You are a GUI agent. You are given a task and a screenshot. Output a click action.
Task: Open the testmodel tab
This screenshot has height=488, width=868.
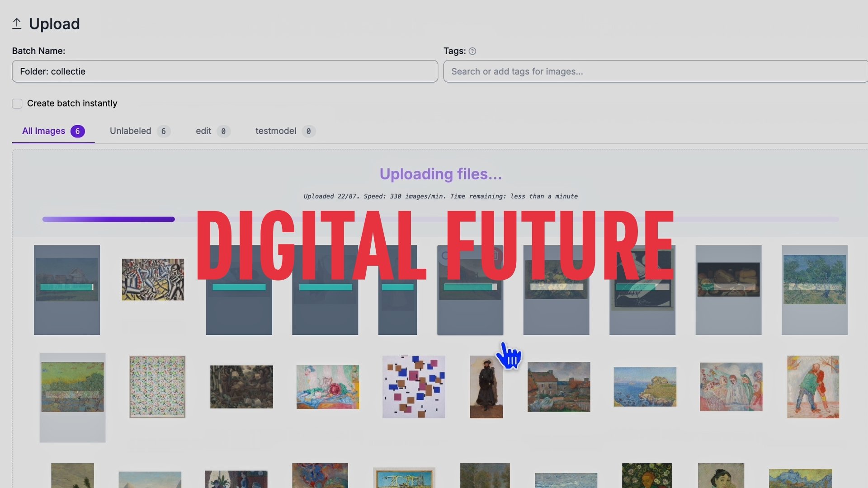pos(285,131)
